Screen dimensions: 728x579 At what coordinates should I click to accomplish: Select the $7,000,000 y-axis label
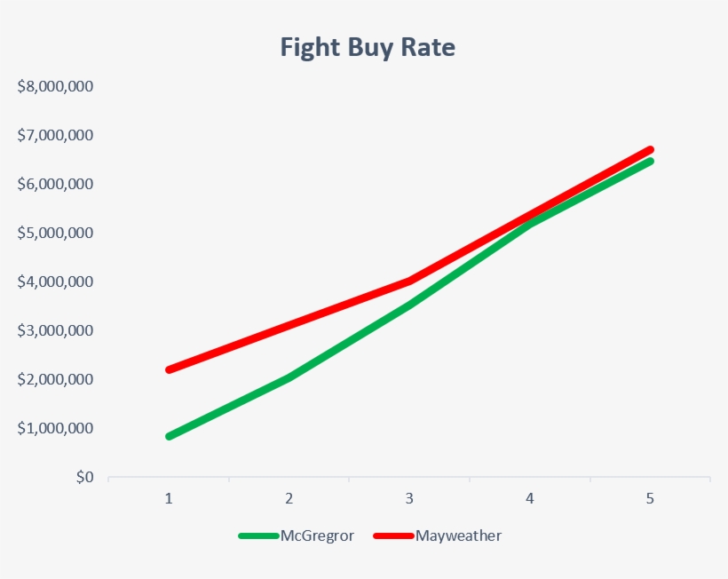55,136
